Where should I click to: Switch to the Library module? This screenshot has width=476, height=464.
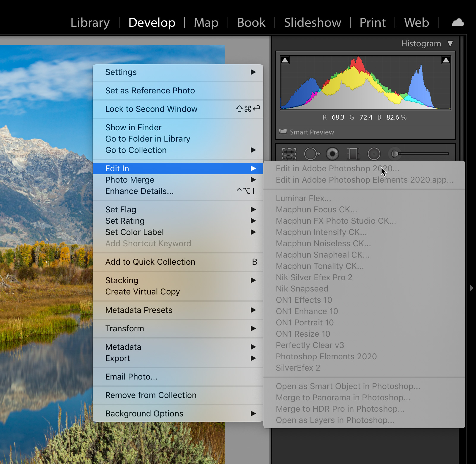[90, 22]
